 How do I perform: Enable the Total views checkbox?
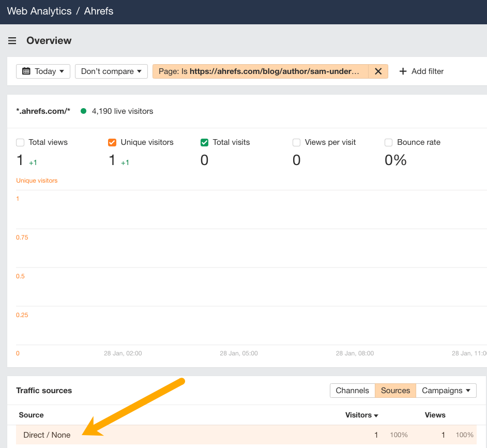(x=20, y=142)
